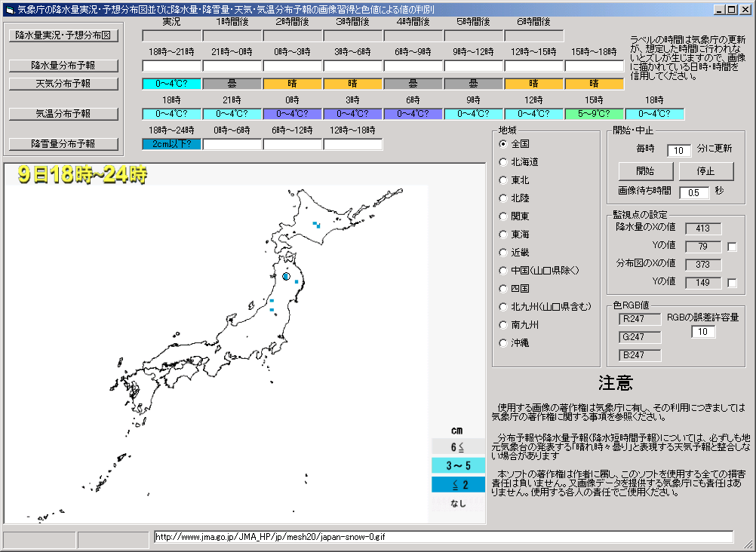Click the 分布図 Yの値 field showing 149
This screenshot has height=552, width=756.
(703, 283)
